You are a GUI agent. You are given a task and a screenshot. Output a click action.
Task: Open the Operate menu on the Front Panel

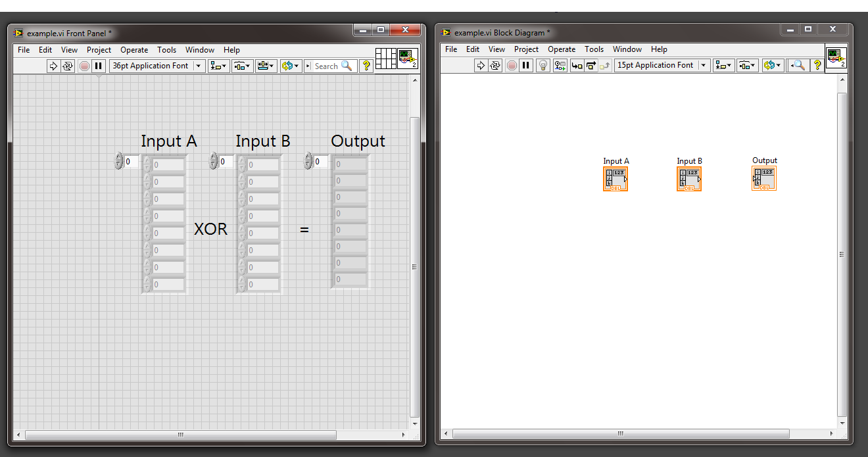click(134, 50)
